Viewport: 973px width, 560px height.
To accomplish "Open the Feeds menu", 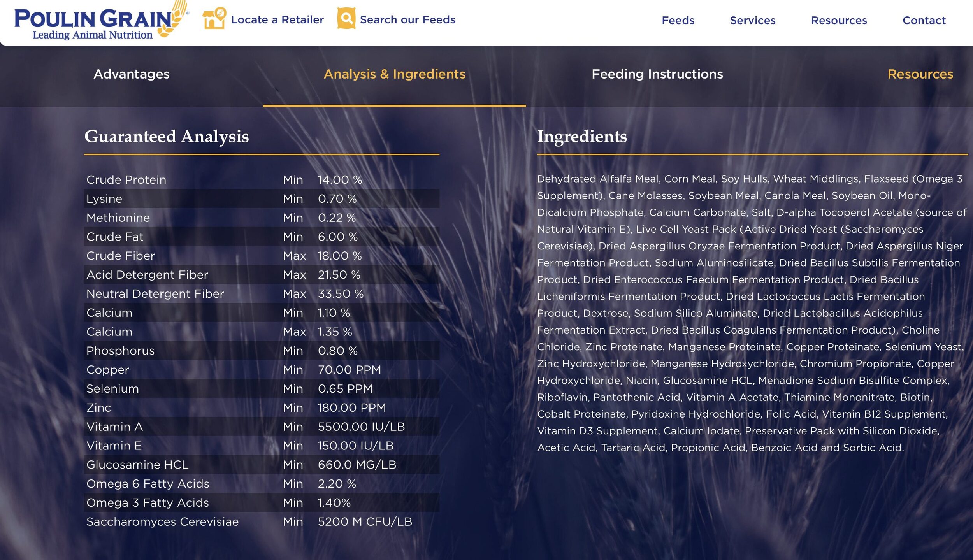I will [678, 21].
